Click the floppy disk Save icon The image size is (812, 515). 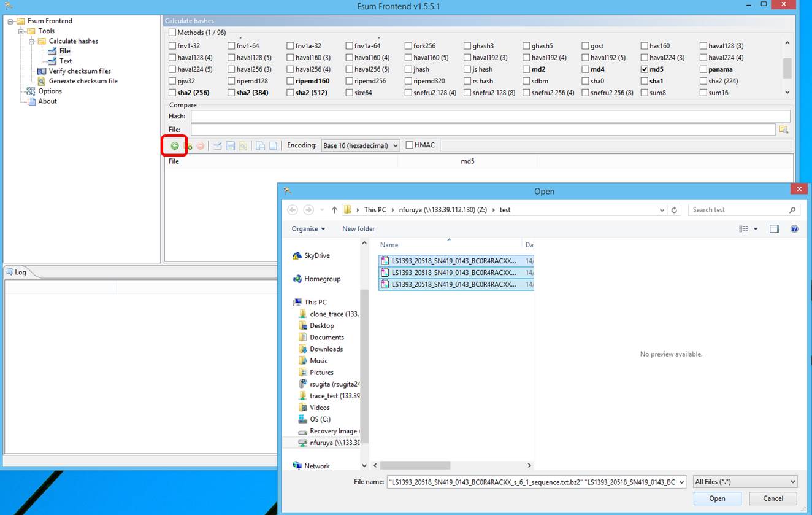[x=231, y=146]
